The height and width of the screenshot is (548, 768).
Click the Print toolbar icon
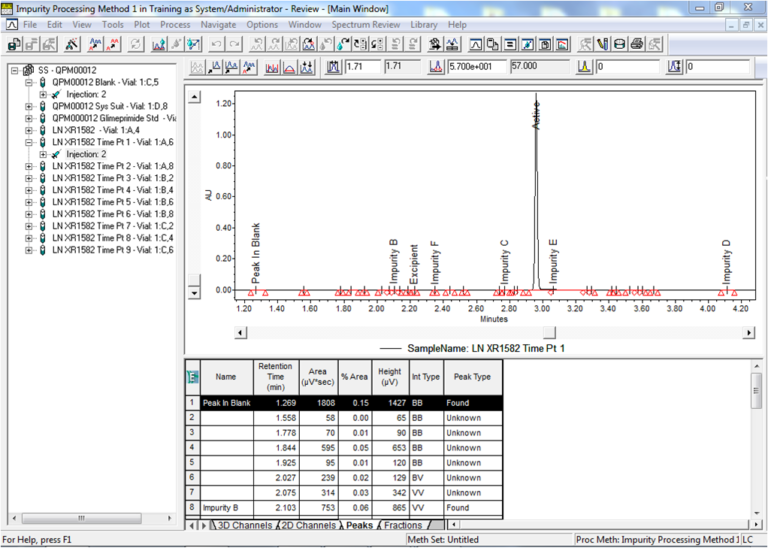[x=637, y=45]
